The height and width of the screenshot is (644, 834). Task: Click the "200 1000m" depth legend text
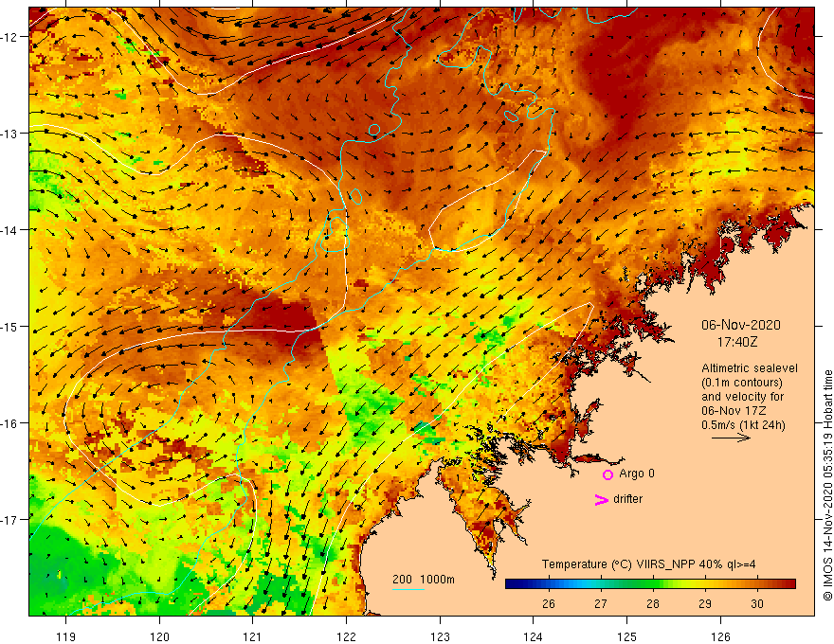click(424, 580)
